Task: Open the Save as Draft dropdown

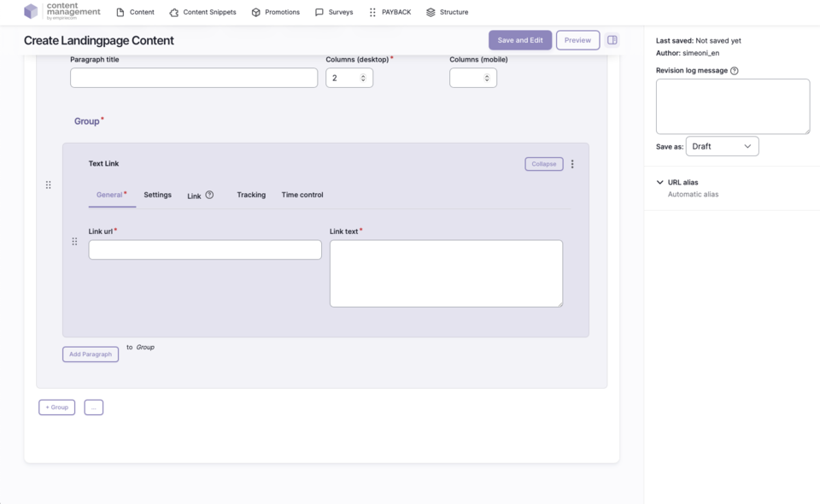Action: tap(722, 146)
